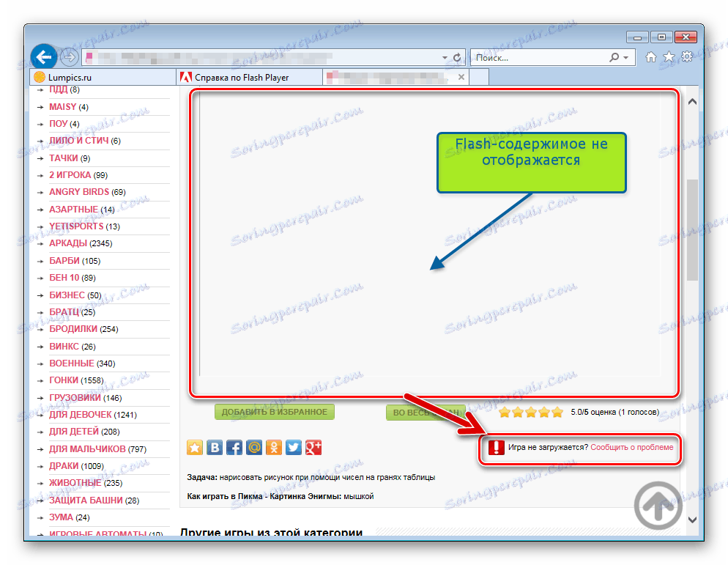Click the browser forward arrow button

pyautogui.click(x=69, y=57)
